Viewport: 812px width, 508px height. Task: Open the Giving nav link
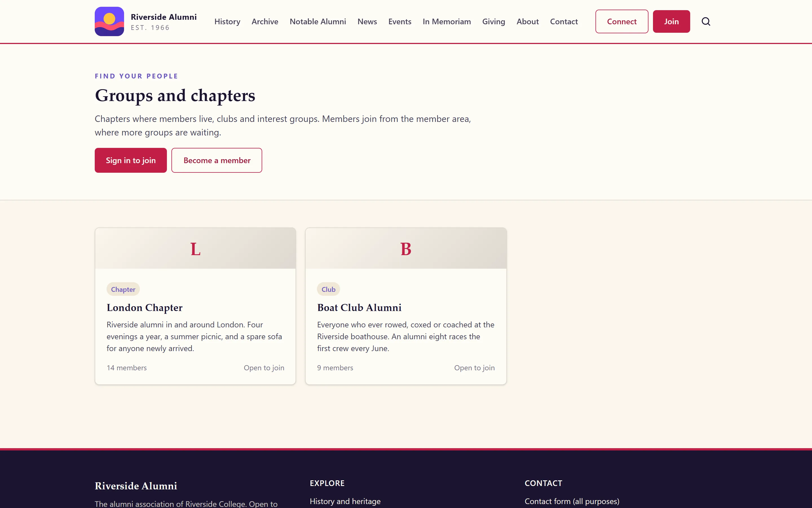coord(494,21)
